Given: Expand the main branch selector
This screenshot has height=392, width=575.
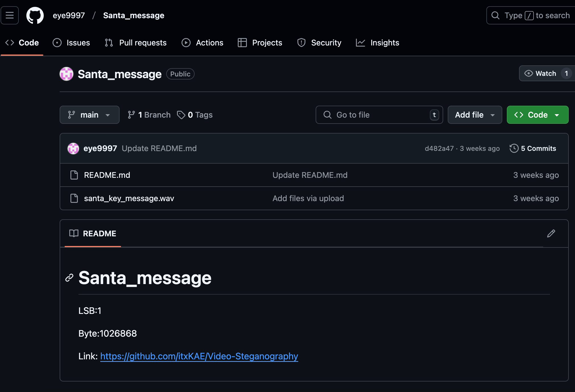Looking at the screenshot, I should (89, 115).
